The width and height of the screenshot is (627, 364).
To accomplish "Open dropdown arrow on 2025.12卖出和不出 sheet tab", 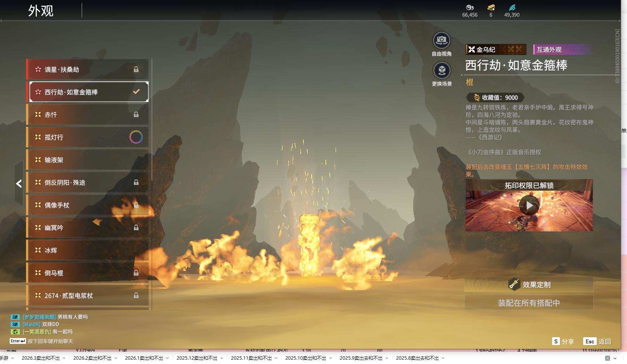I will (222, 358).
